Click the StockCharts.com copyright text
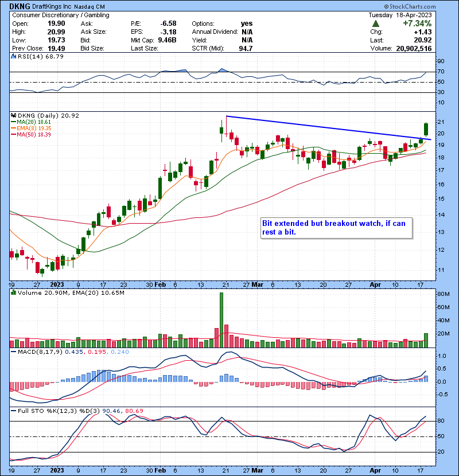This screenshot has height=476, width=459. click(x=410, y=6)
